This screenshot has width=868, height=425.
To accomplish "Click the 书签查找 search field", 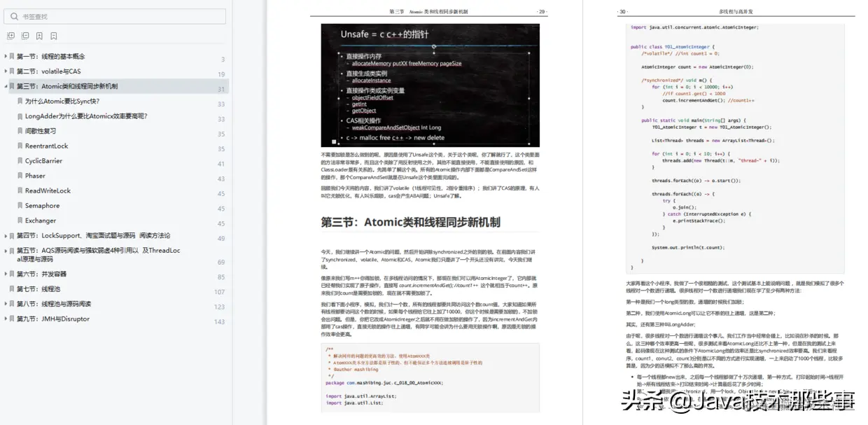I will click(x=116, y=16).
